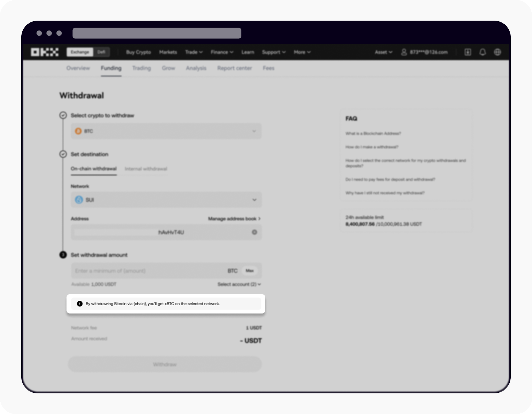Viewport: 532px width, 414px height.
Task: Expand the Asset menu
Action: coord(383,52)
